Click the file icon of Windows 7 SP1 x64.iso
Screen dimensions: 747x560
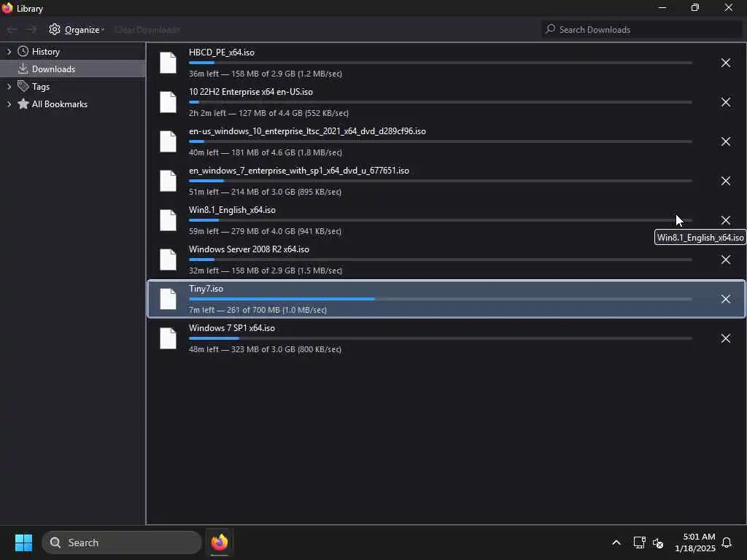point(168,338)
